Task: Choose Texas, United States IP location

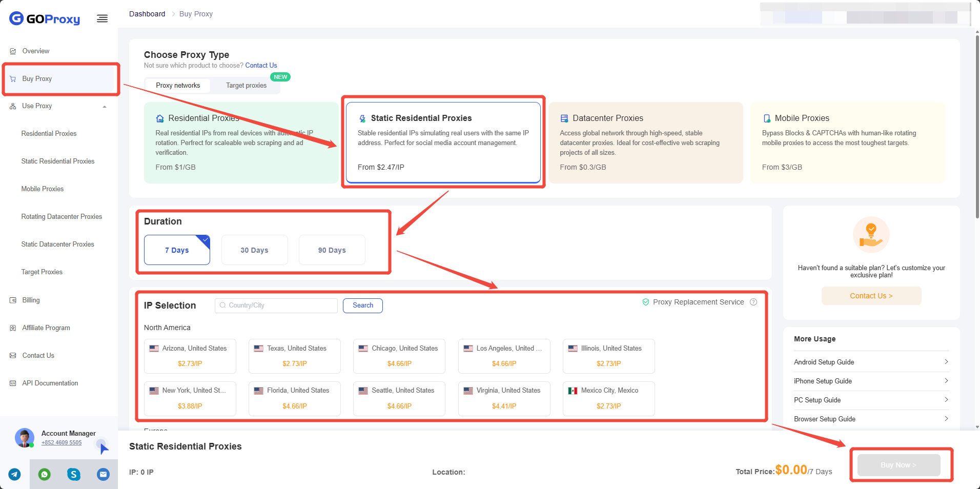Action: coord(294,356)
